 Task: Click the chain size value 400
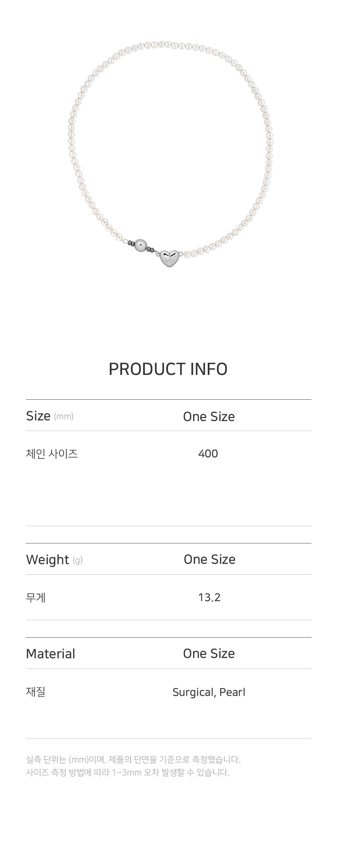208,454
